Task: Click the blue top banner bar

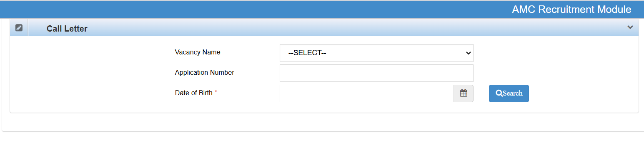Action: [x=250, y=10]
